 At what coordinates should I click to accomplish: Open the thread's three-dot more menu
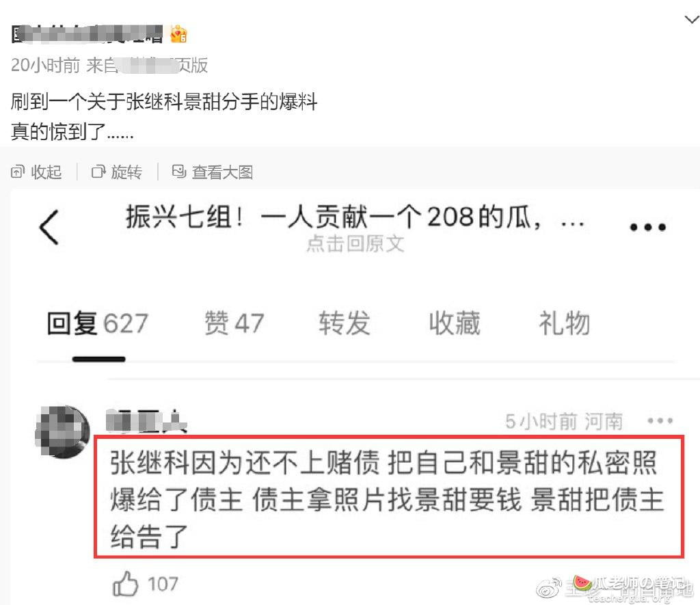tap(648, 227)
